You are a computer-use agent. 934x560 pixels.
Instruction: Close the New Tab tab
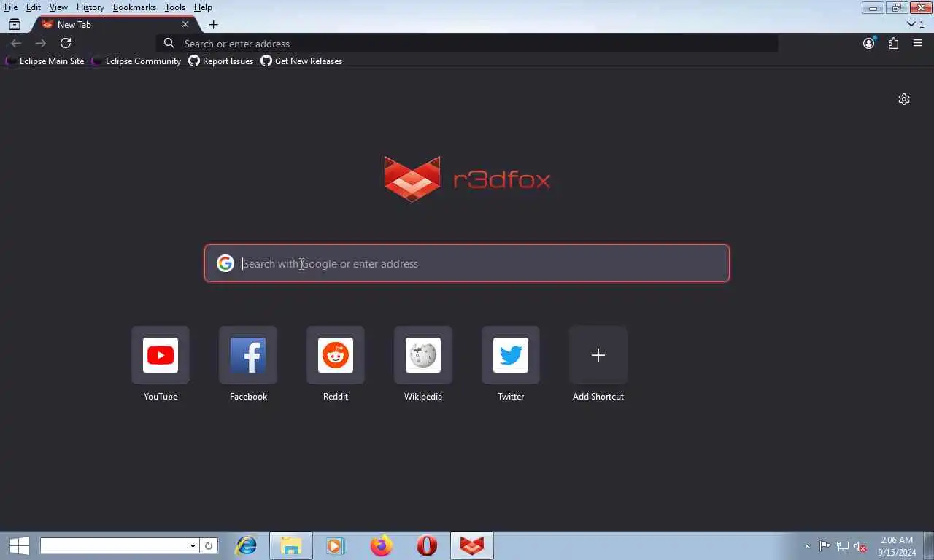pos(185,24)
